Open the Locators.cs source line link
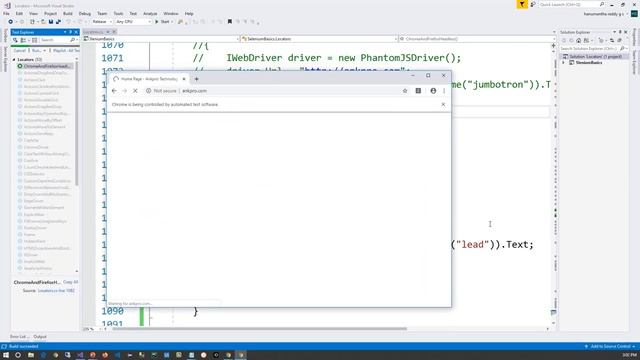Viewport: 640px width, 360px height. tap(56, 291)
